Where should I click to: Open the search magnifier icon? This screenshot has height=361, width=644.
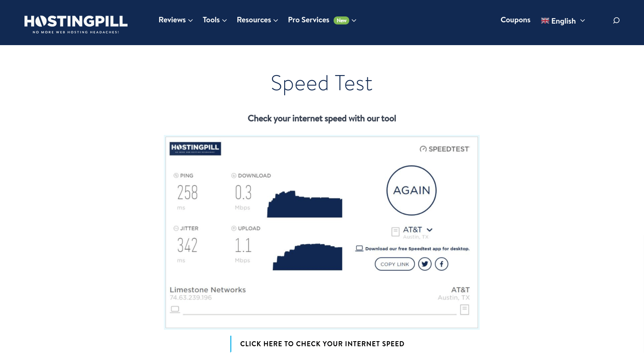click(616, 20)
